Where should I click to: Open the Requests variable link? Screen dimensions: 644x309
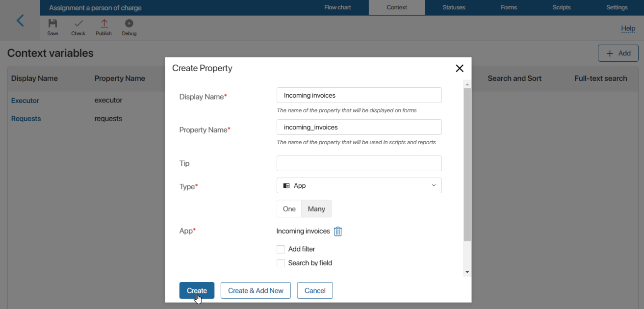pos(26,119)
